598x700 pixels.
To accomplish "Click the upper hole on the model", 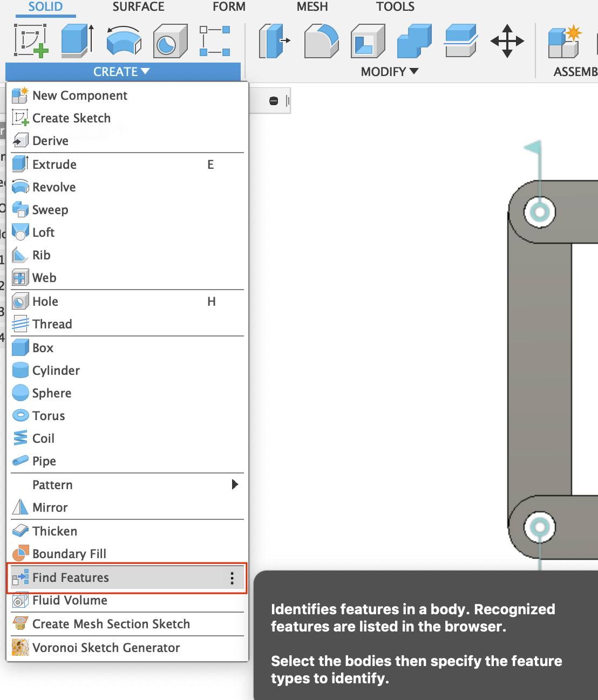I will [x=540, y=211].
